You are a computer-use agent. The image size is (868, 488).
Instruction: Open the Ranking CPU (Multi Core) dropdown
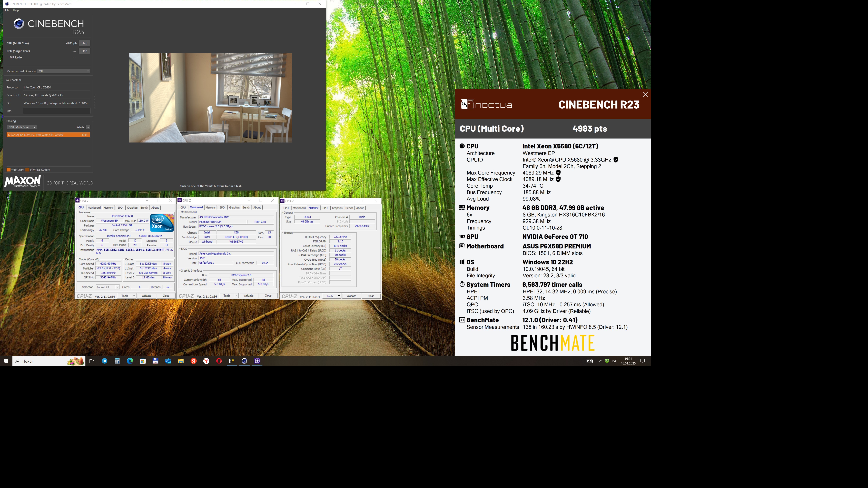pyautogui.click(x=22, y=127)
